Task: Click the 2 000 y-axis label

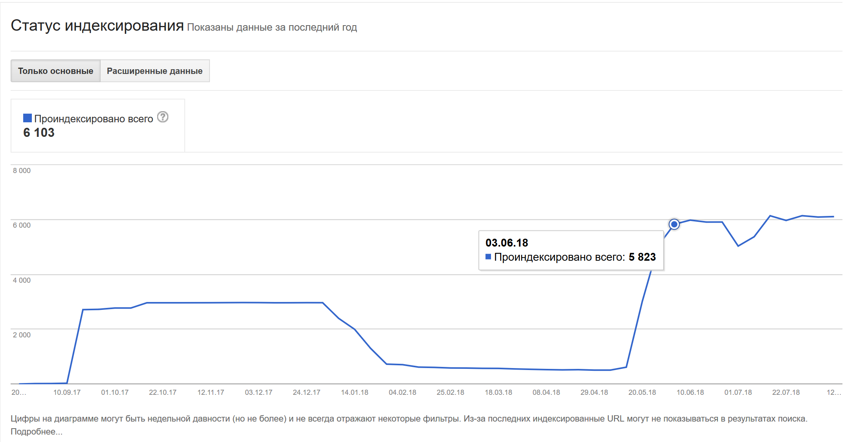Action: pos(22,335)
